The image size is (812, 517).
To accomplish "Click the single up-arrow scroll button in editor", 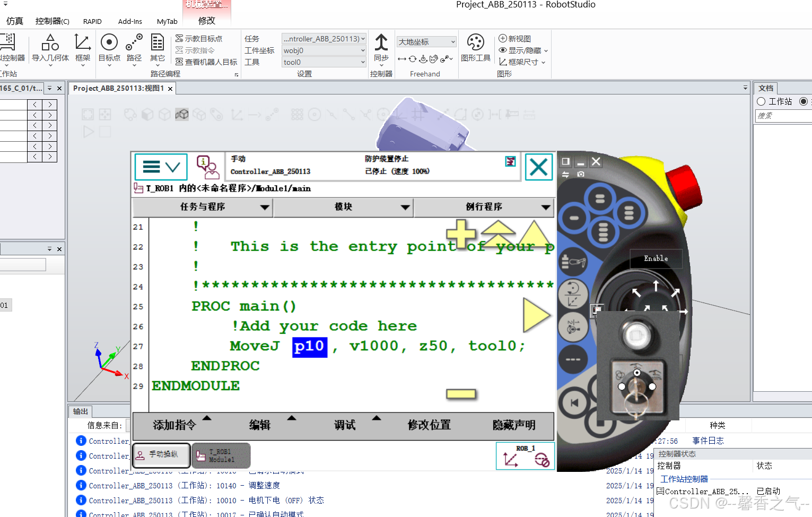I will click(x=533, y=234).
